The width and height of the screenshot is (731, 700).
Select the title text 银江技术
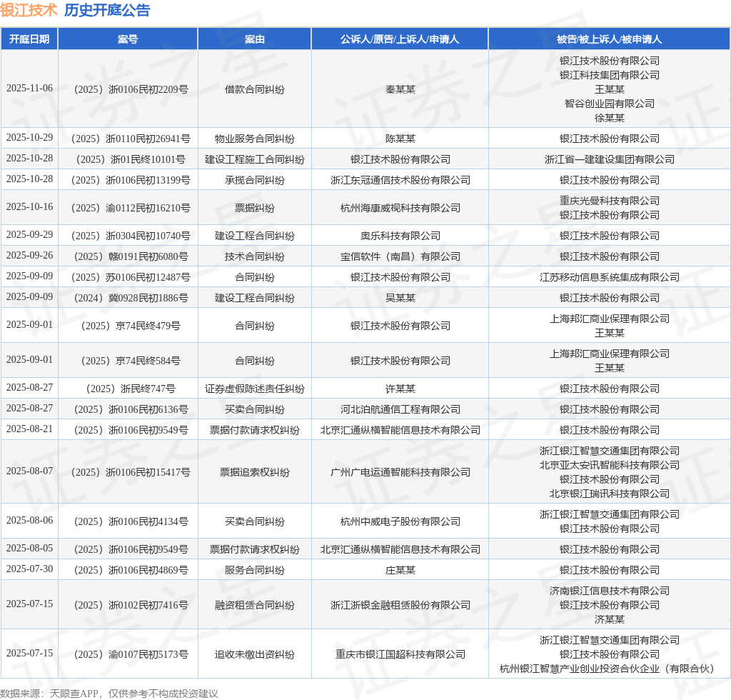click(29, 10)
